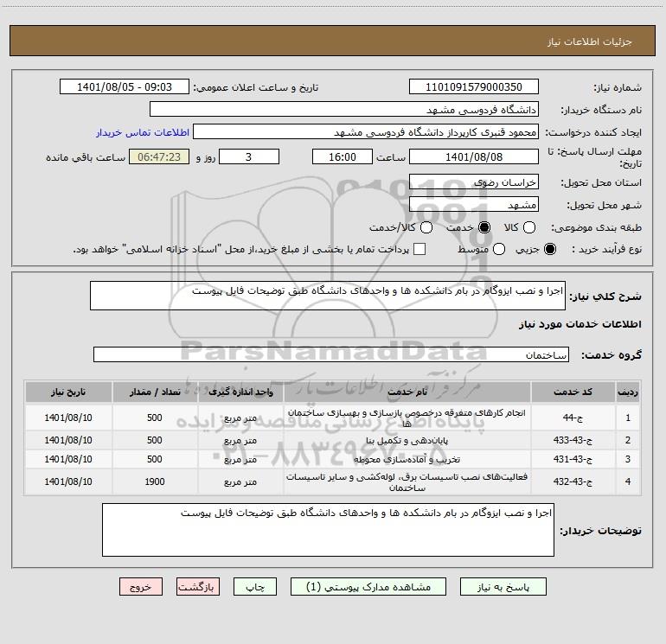The height and width of the screenshot is (644, 666).
Task: Click the جزئیات اطلاعات نیاز header title
Action: (590, 41)
